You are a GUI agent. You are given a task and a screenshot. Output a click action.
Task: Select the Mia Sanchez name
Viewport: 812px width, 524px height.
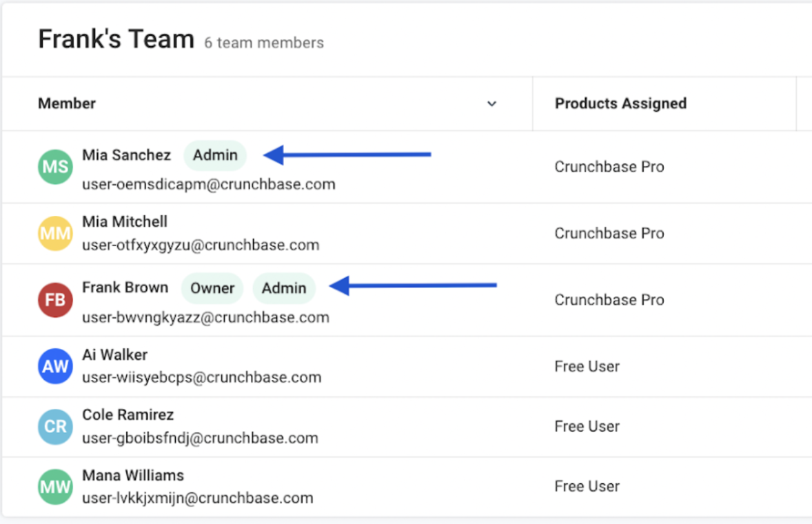126,155
